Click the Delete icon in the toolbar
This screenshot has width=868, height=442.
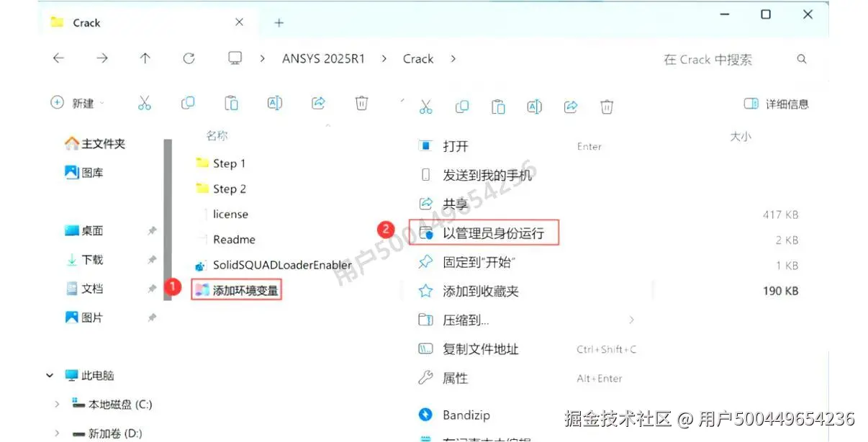click(x=361, y=103)
